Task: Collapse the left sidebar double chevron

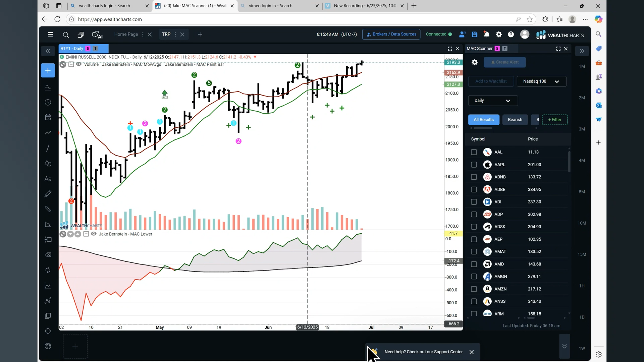Action: pyautogui.click(x=48, y=51)
